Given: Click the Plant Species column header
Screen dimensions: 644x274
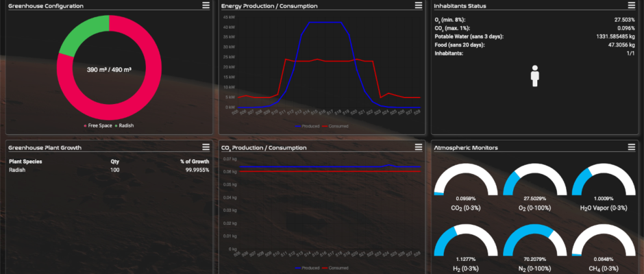Looking at the screenshot, I should (25, 162).
